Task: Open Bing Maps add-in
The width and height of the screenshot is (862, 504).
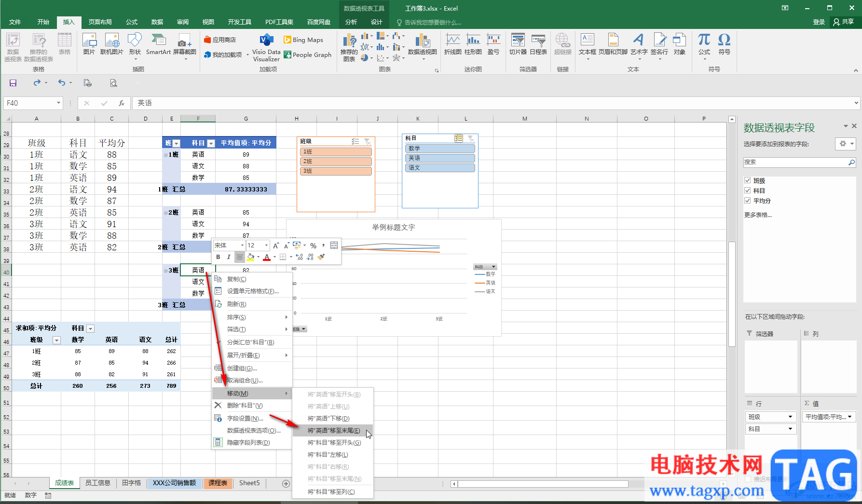Action: [303, 40]
